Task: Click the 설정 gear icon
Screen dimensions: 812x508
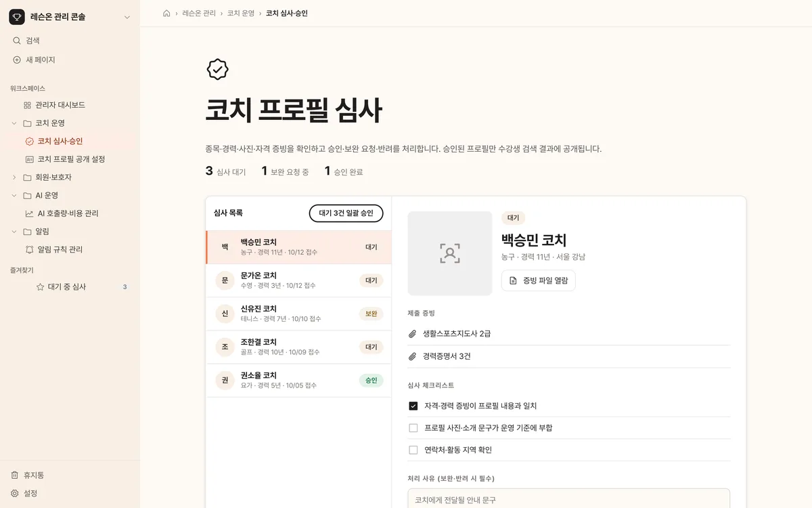Action: pos(15,493)
